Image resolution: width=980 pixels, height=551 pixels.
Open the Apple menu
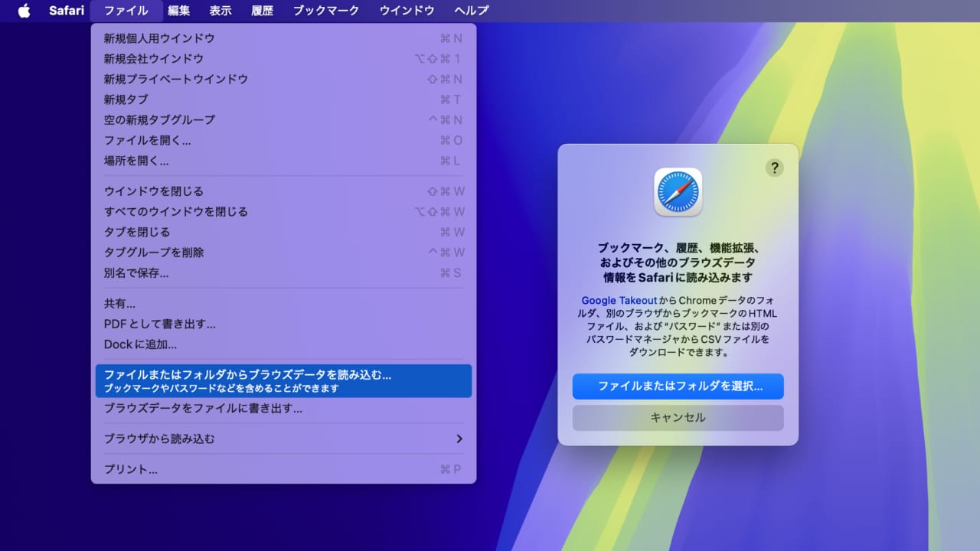[x=24, y=11]
